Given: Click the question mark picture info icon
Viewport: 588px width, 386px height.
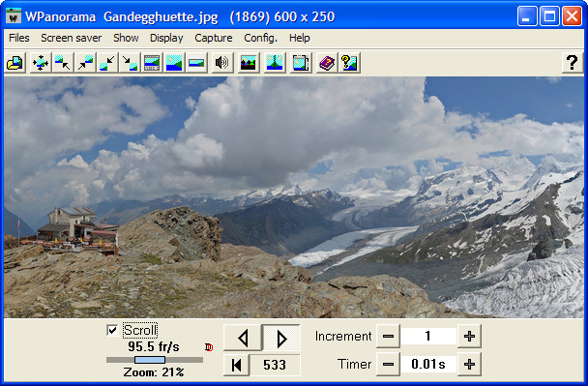Looking at the screenshot, I should tap(349, 63).
